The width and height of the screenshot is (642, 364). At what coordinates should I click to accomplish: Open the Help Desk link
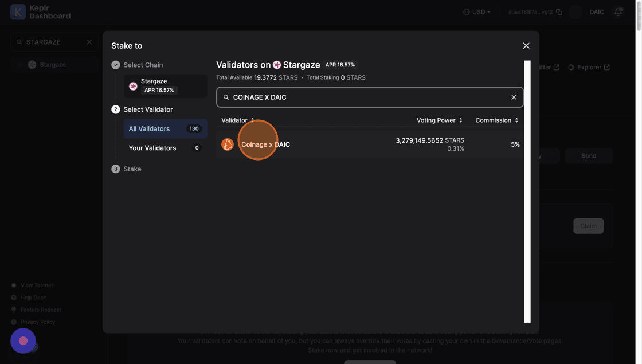point(33,298)
